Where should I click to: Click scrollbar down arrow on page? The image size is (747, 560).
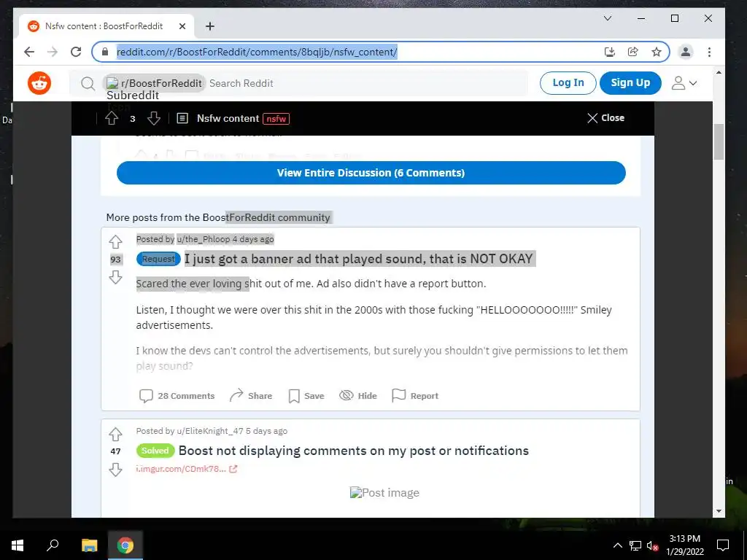pyautogui.click(x=719, y=511)
